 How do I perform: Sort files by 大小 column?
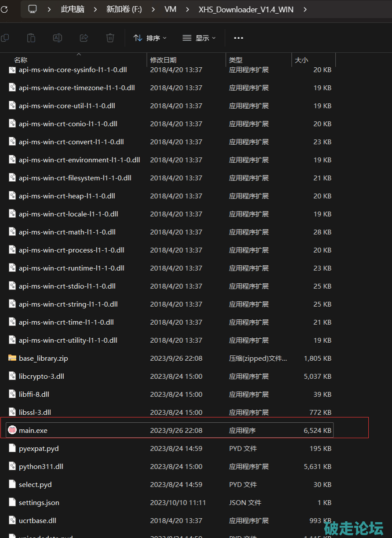coord(301,60)
